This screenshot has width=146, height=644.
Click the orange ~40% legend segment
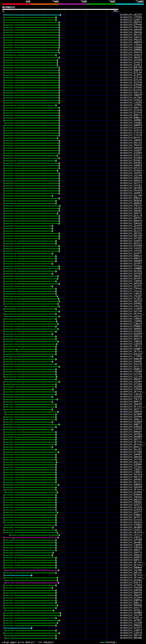[45, 4]
